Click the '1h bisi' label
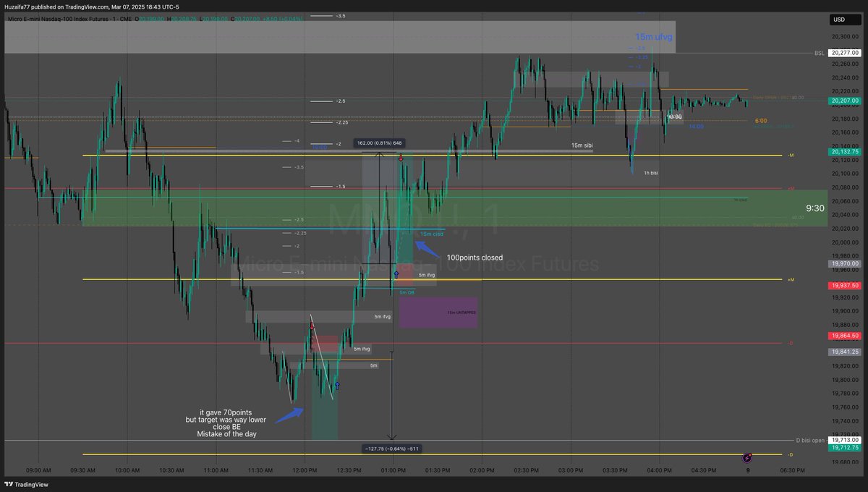The image size is (868, 492). pyautogui.click(x=651, y=173)
